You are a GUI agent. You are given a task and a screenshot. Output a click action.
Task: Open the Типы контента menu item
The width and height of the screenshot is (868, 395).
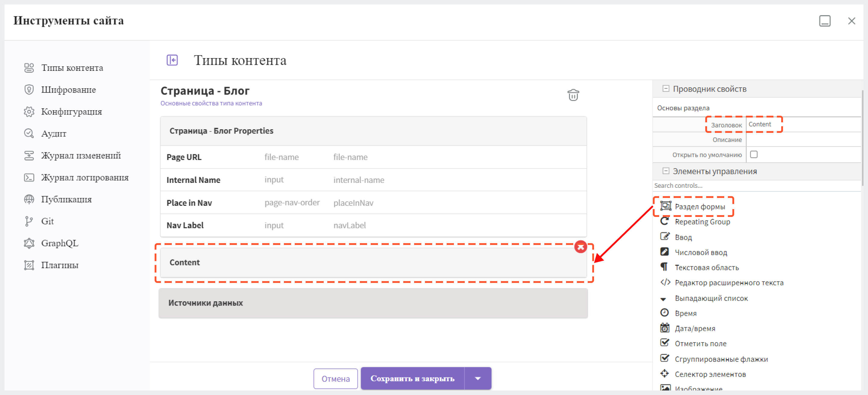click(x=72, y=68)
